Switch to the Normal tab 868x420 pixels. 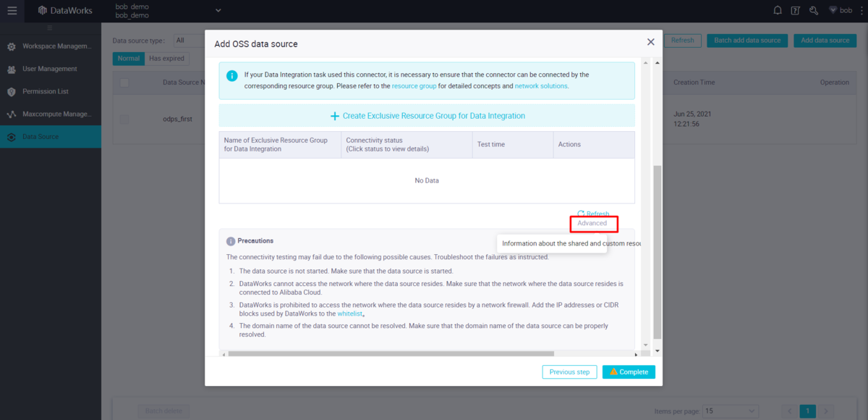[129, 58]
